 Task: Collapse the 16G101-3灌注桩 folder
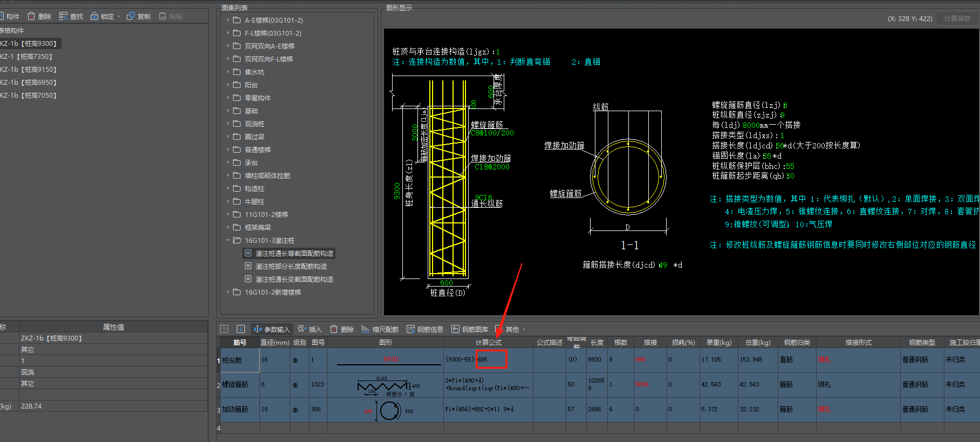point(228,240)
